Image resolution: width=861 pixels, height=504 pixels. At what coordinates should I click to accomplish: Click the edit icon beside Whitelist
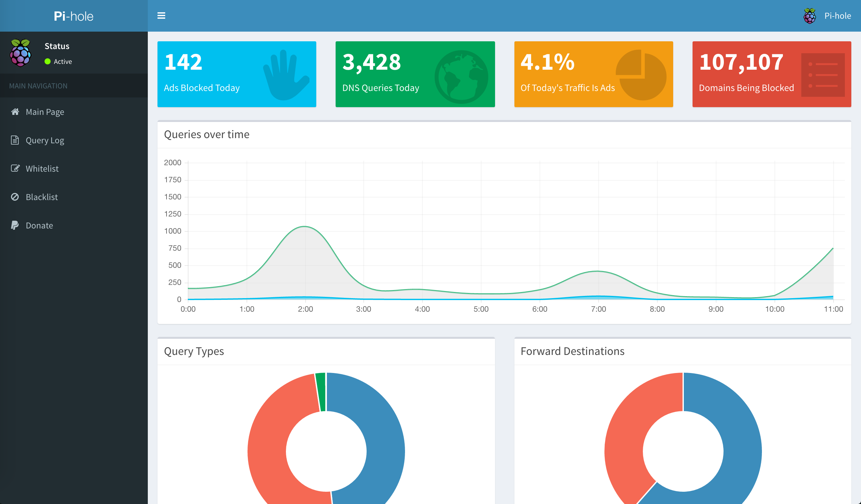tap(15, 168)
